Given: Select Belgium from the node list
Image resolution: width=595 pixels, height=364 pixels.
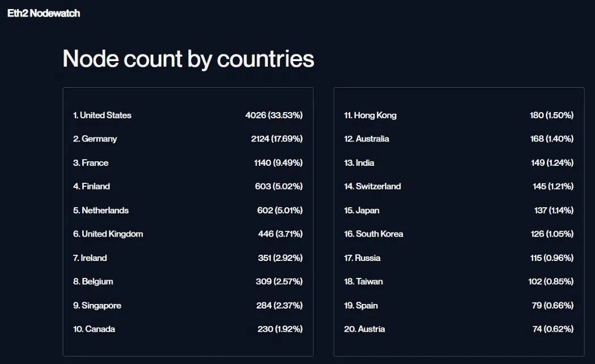Looking at the screenshot, I should (x=93, y=282).
